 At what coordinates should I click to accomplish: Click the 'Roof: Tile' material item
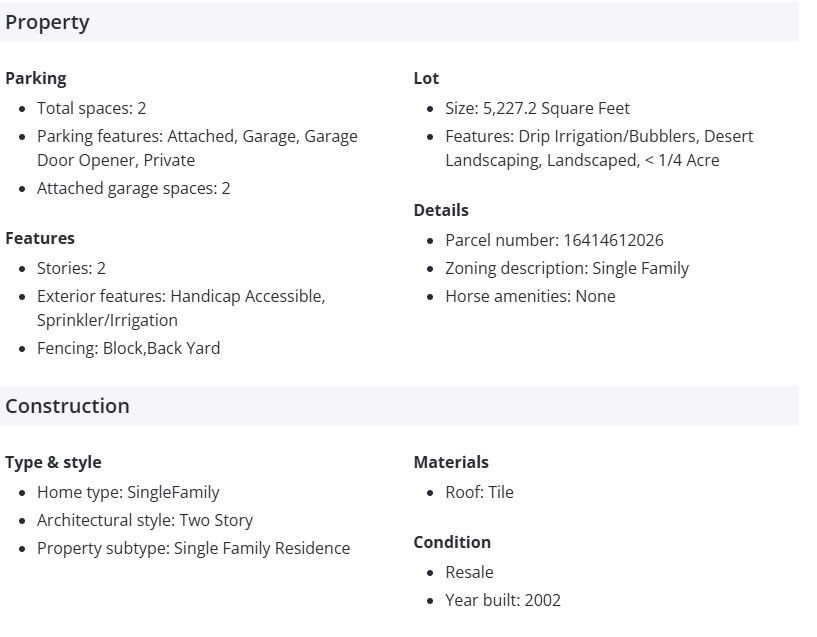point(479,492)
